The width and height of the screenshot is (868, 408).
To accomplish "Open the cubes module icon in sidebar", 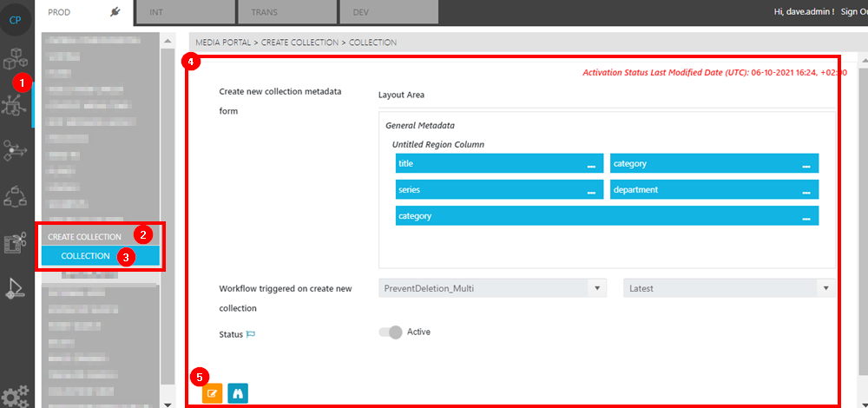I will [16, 61].
